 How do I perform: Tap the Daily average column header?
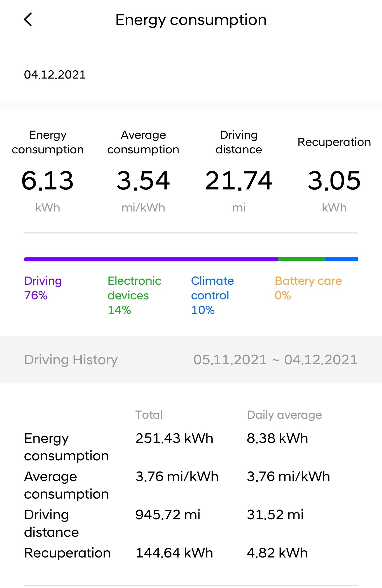284,415
